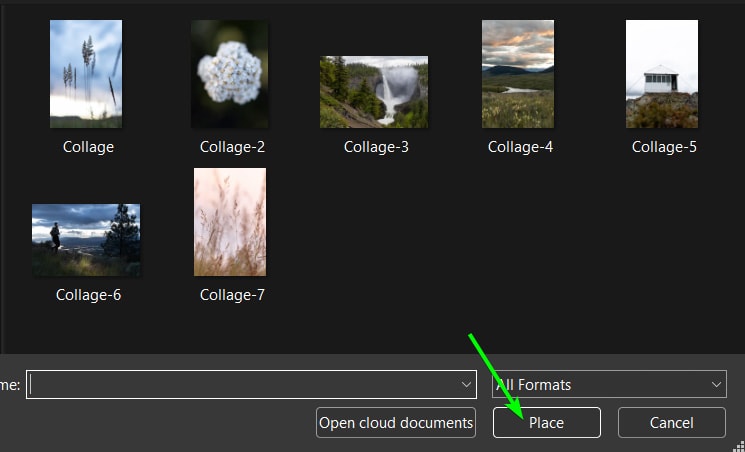Click the Collage-7 file name label
745x452 pixels.
pyautogui.click(x=232, y=295)
